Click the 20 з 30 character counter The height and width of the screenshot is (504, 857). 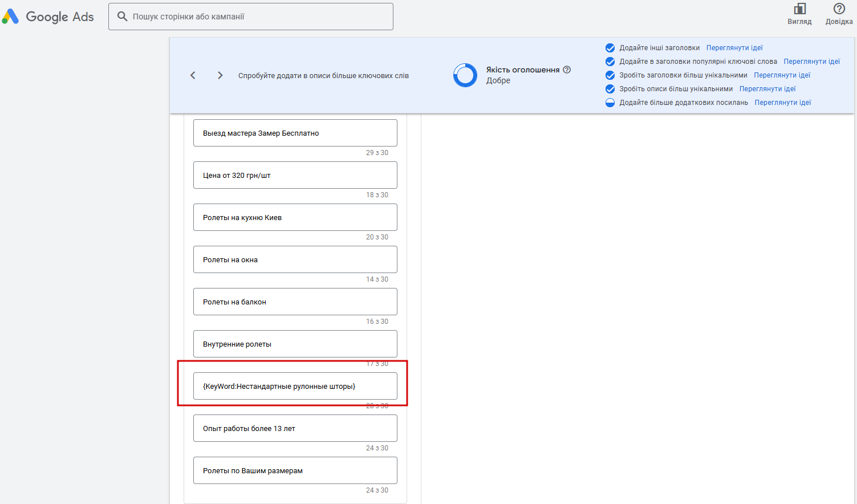click(x=377, y=237)
